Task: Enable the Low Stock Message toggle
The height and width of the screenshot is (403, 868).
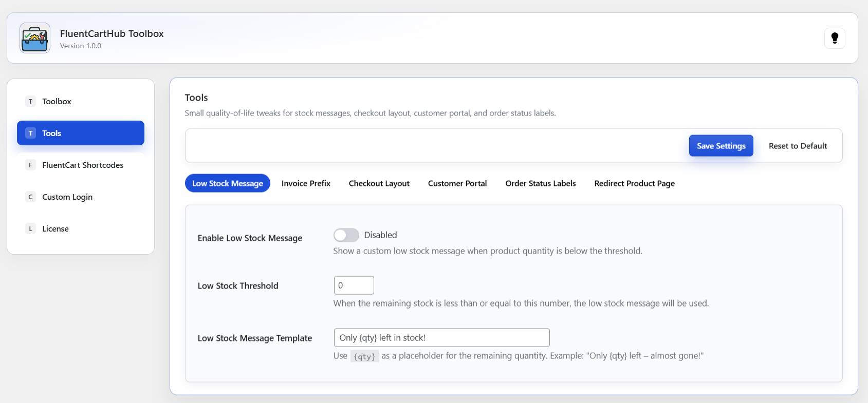Action: click(346, 235)
